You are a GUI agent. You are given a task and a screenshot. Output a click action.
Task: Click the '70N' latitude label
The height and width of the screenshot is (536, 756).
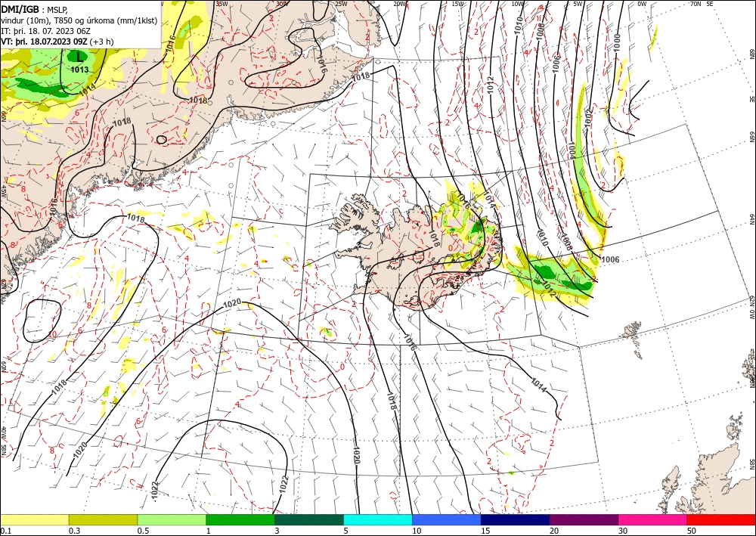click(x=696, y=4)
